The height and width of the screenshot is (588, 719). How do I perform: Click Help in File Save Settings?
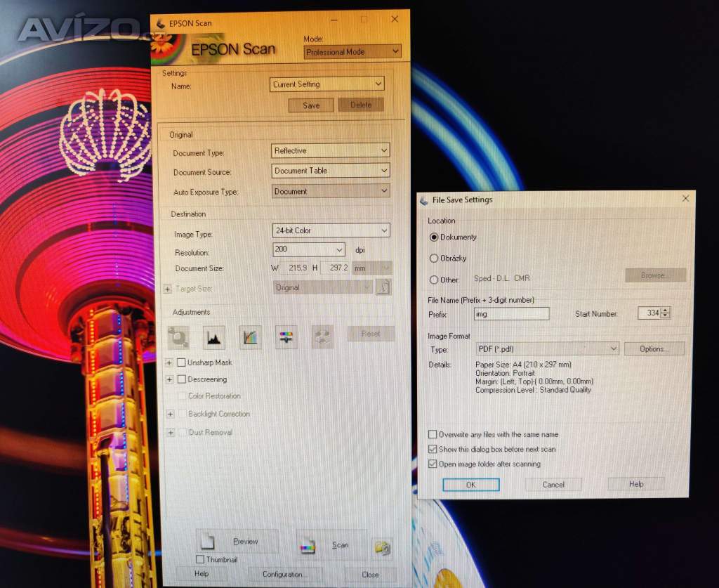636,483
